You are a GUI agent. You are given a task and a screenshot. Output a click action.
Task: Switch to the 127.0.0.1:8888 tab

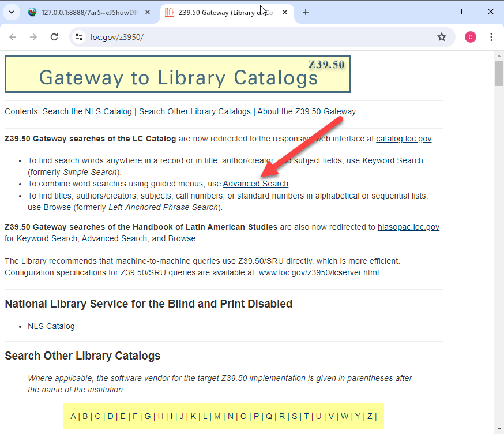point(89,12)
